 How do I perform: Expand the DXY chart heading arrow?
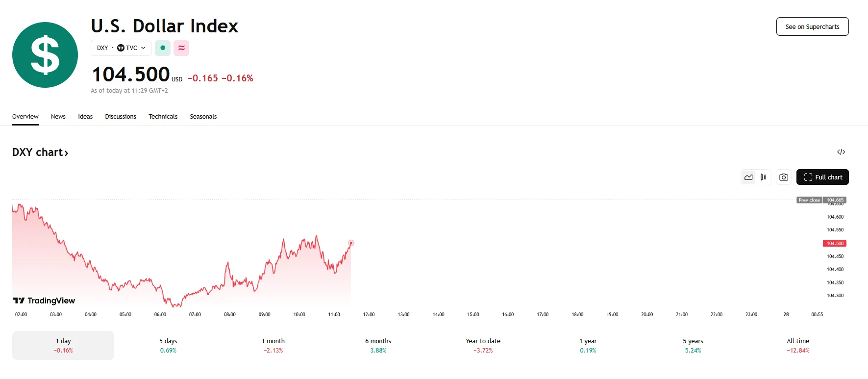(66, 153)
